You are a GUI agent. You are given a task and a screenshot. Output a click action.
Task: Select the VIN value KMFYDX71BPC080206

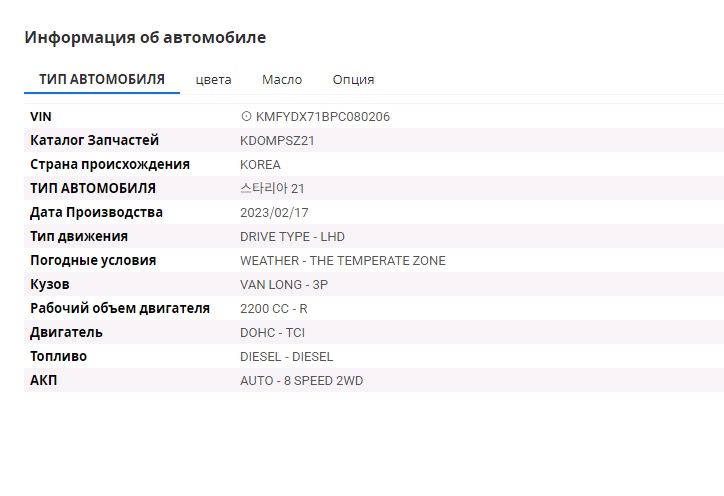[323, 117]
